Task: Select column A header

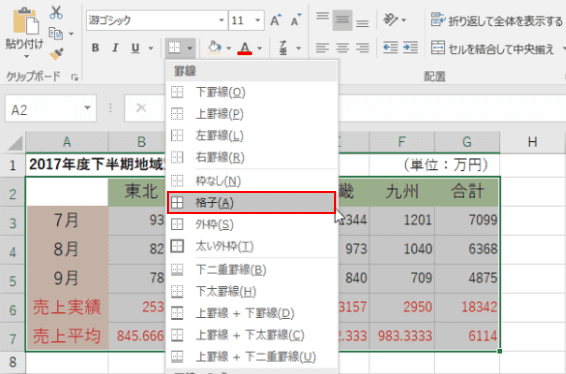Action: 67,142
